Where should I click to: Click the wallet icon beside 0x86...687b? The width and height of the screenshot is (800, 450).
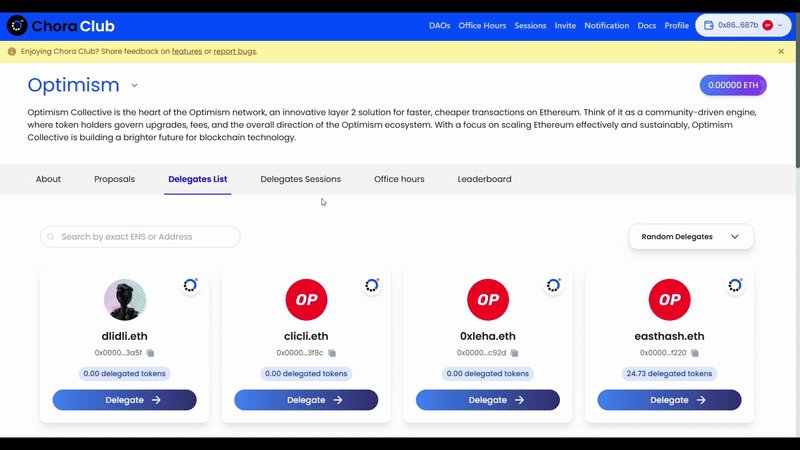click(x=709, y=26)
